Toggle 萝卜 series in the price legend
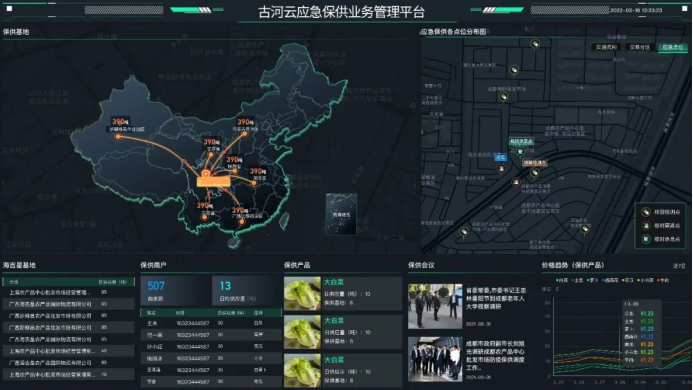 point(592,280)
